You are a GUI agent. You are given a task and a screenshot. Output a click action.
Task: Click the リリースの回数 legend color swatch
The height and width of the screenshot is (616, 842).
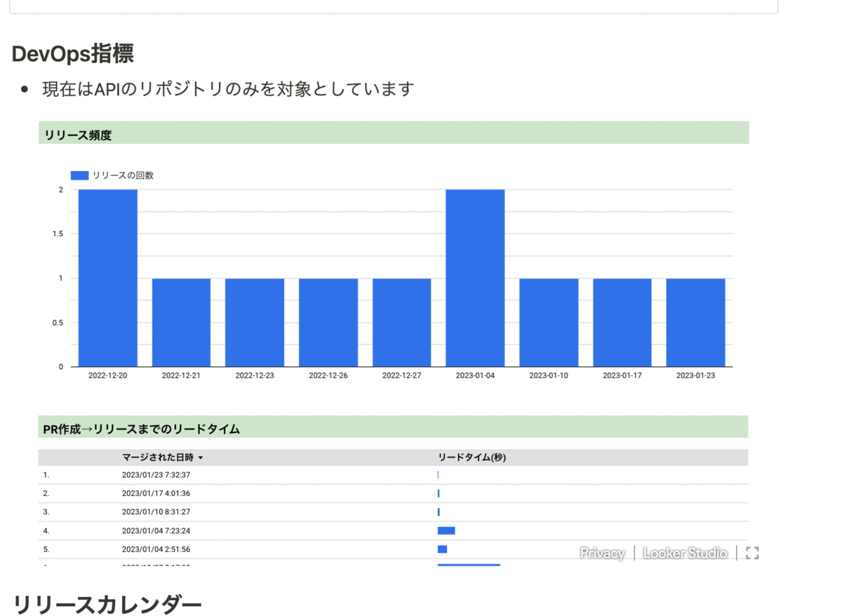click(79, 175)
